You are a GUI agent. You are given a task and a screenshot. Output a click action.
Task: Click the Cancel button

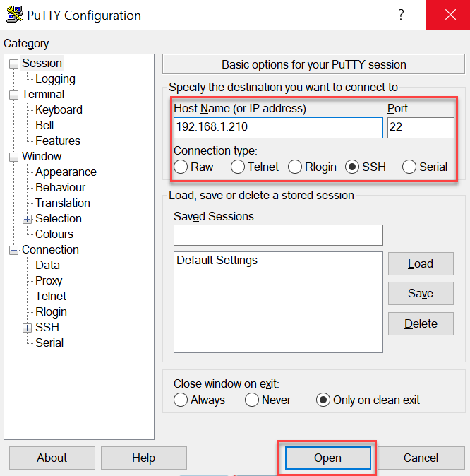pos(421,458)
